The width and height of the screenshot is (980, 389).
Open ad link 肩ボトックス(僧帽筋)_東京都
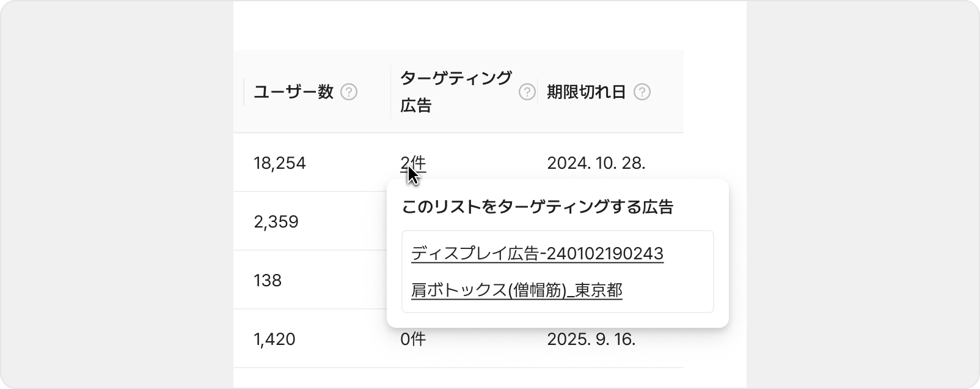click(517, 290)
